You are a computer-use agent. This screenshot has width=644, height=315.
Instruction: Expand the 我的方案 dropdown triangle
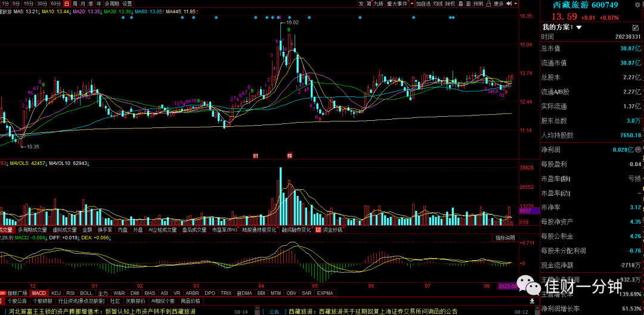point(579,27)
